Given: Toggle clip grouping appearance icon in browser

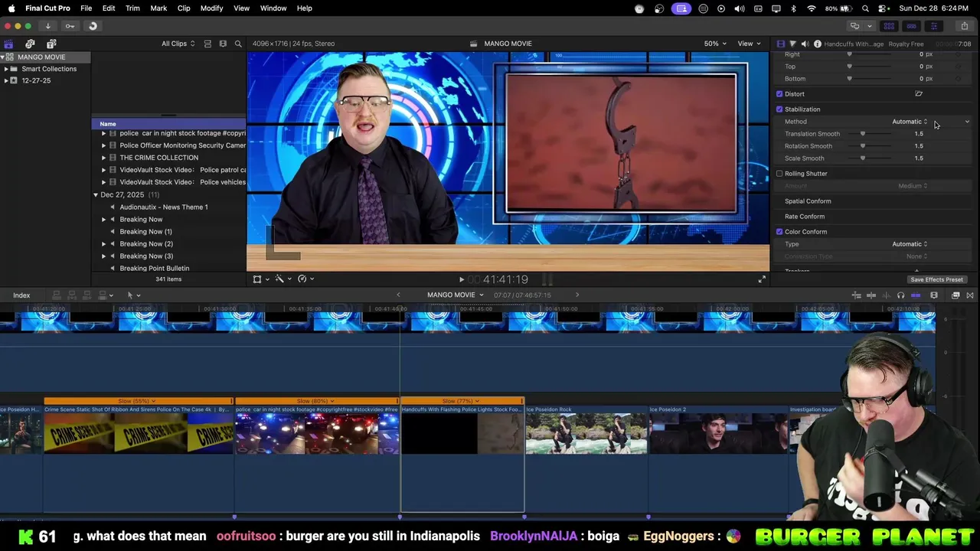Looking at the screenshot, I should click(207, 44).
